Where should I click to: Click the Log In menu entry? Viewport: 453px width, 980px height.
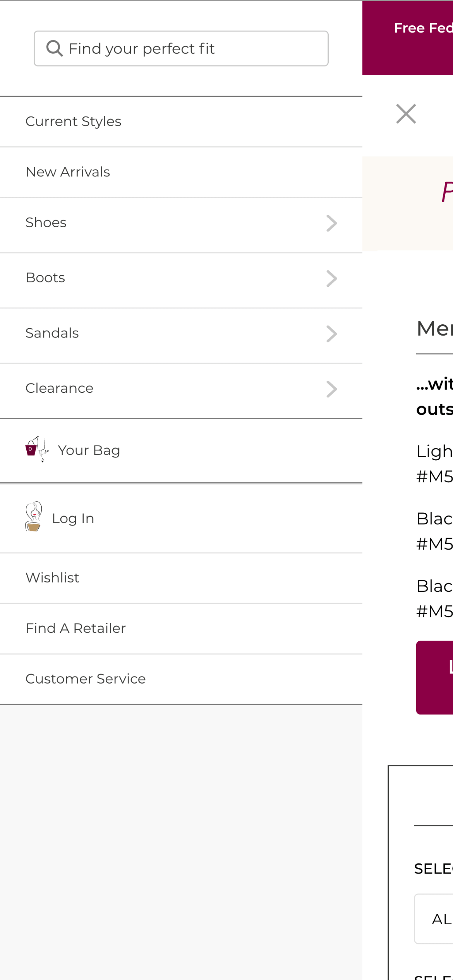coord(73,518)
